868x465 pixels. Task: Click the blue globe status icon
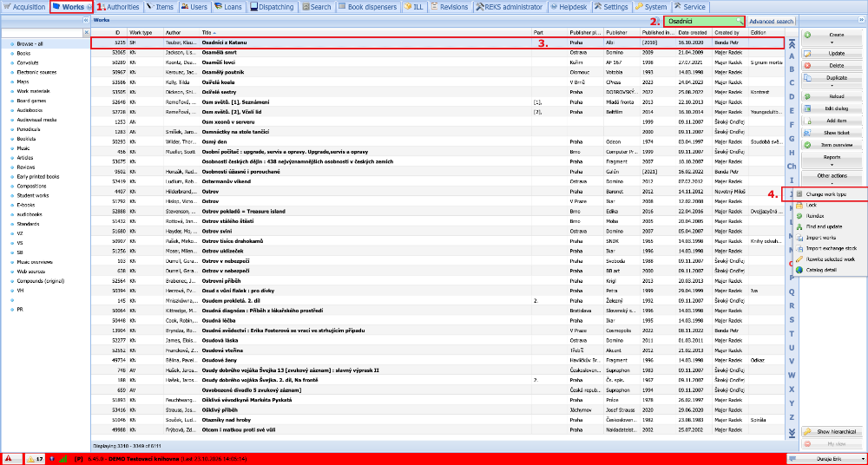tap(51, 459)
